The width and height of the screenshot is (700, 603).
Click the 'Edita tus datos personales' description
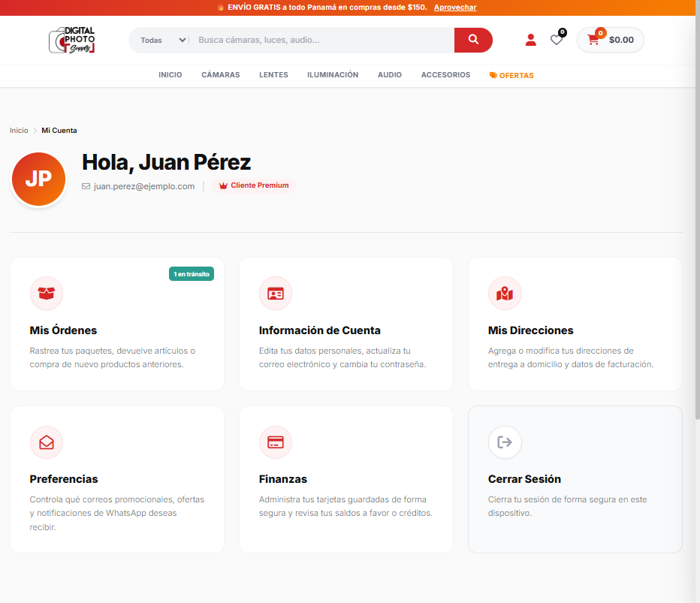pyautogui.click(x=342, y=357)
